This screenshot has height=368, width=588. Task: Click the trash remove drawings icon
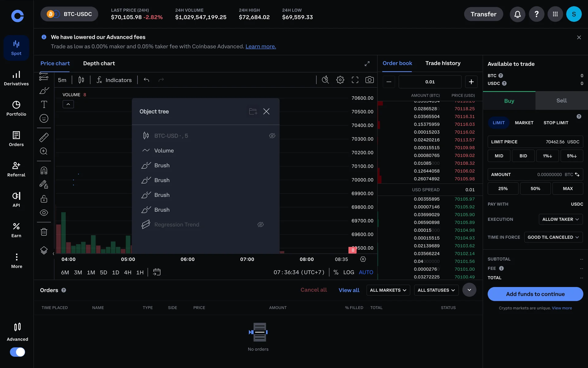pyautogui.click(x=44, y=232)
